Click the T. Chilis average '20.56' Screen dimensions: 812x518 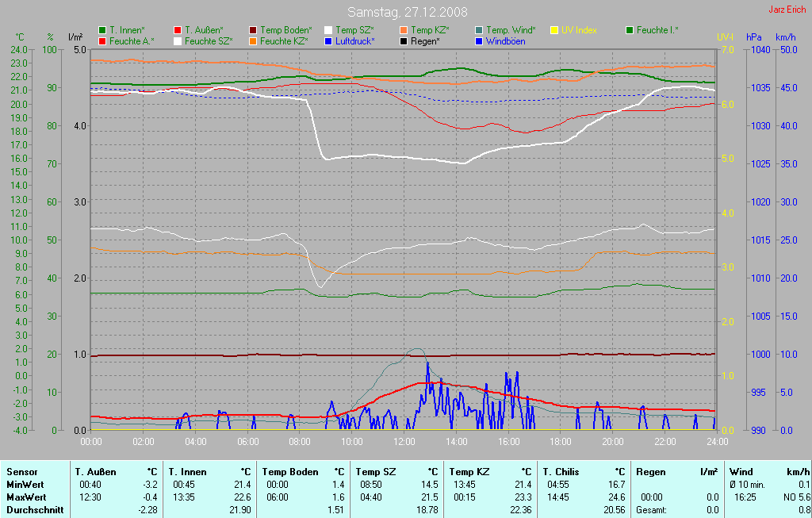click(615, 510)
